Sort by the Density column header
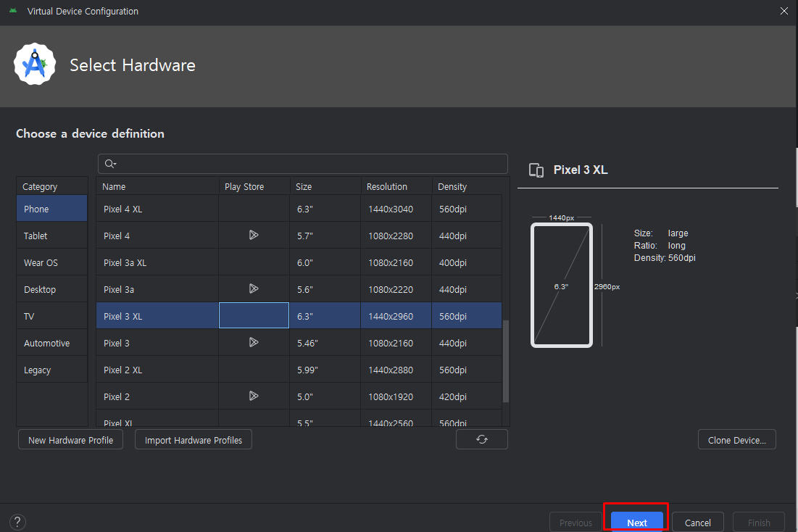798x532 pixels. [x=467, y=186]
